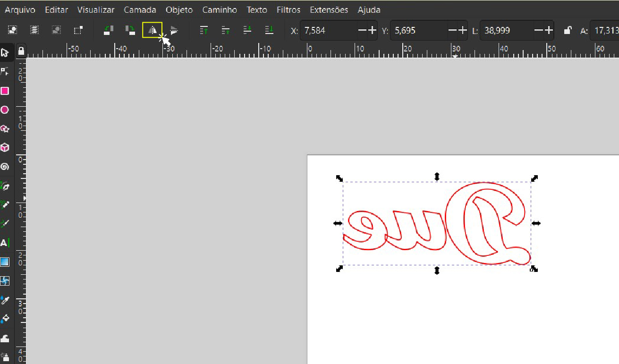
Task: Click Select all in all layers icon
Action: pyautogui.click(x=34, y=30)
